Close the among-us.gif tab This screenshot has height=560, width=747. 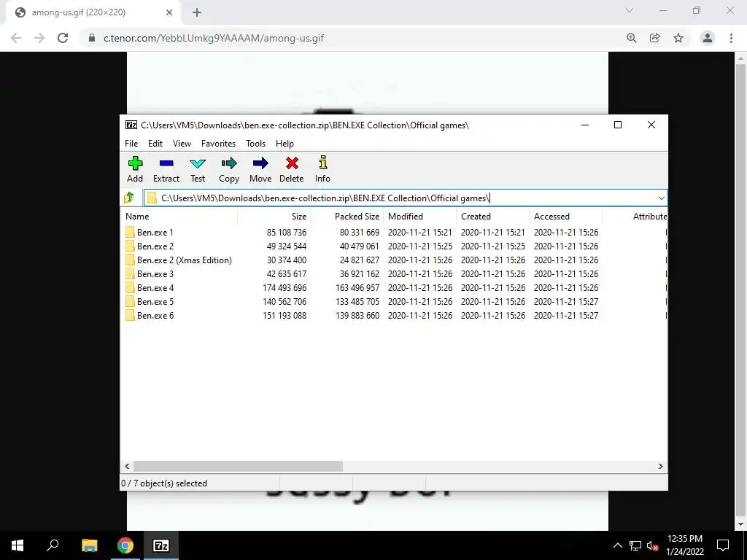169,12
